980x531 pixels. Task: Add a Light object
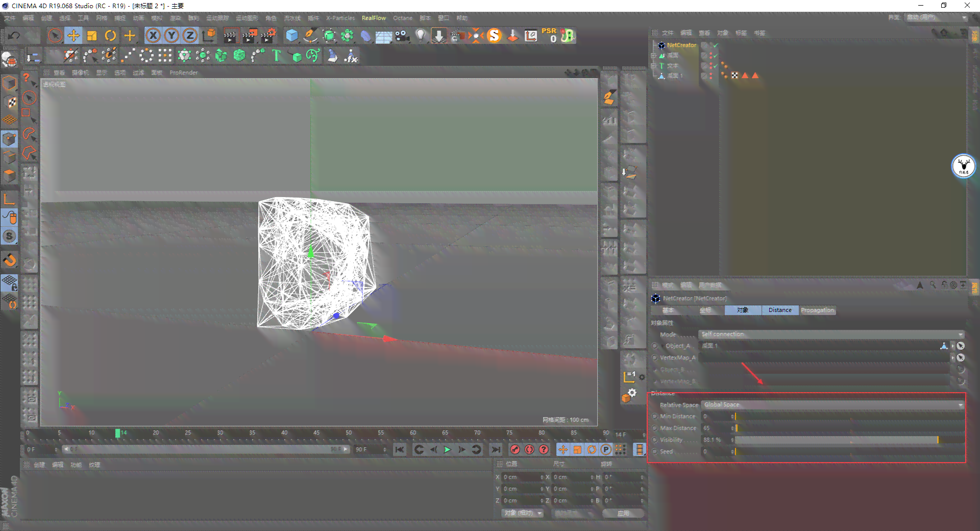tap(421, 35)
